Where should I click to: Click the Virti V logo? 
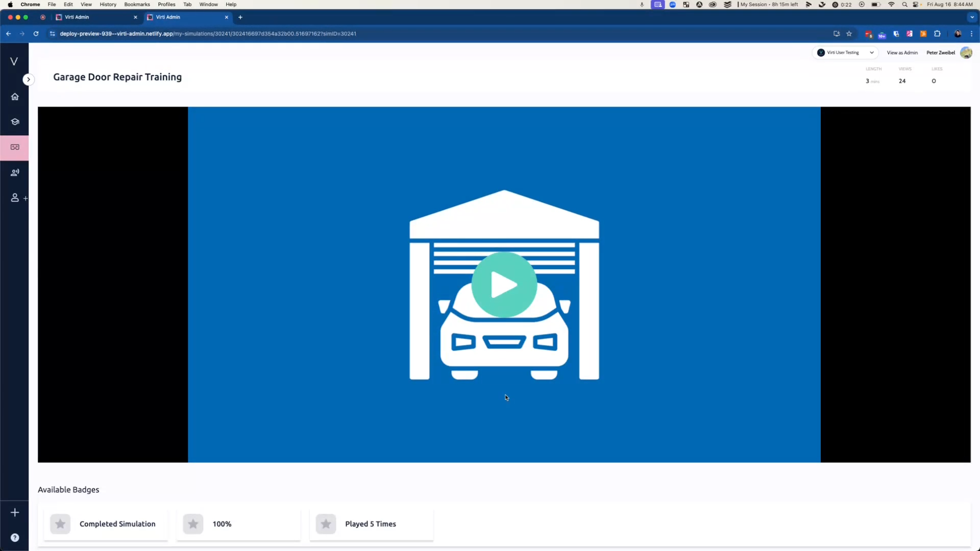[14, 62]
